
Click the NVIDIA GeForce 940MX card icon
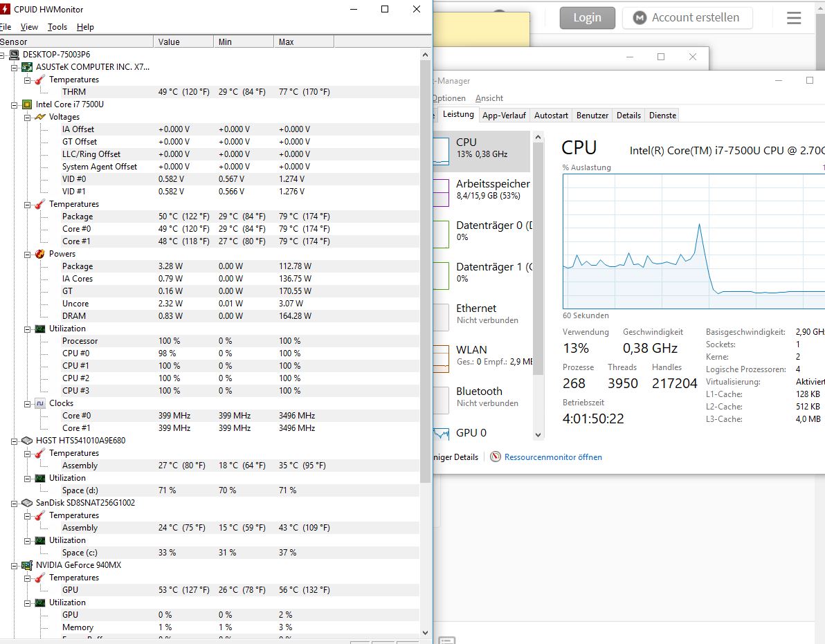point(28,565)
